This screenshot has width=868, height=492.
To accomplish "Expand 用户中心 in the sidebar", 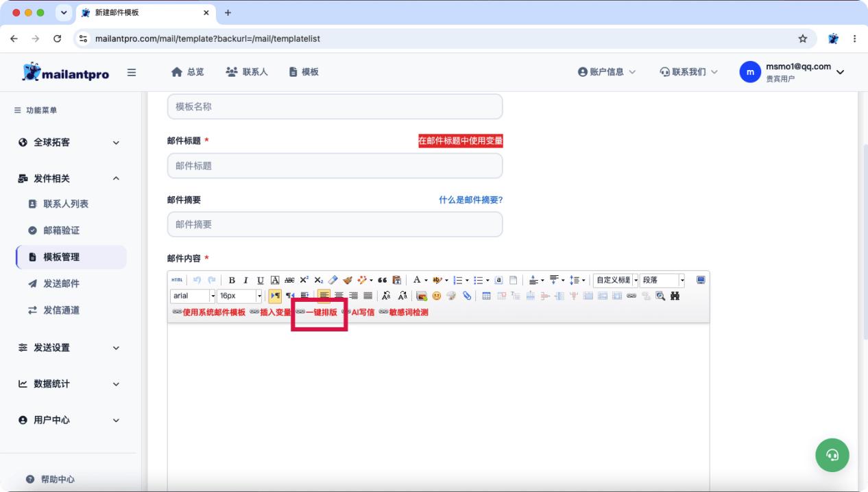I will pyautogui.click(x=69, y=420).
